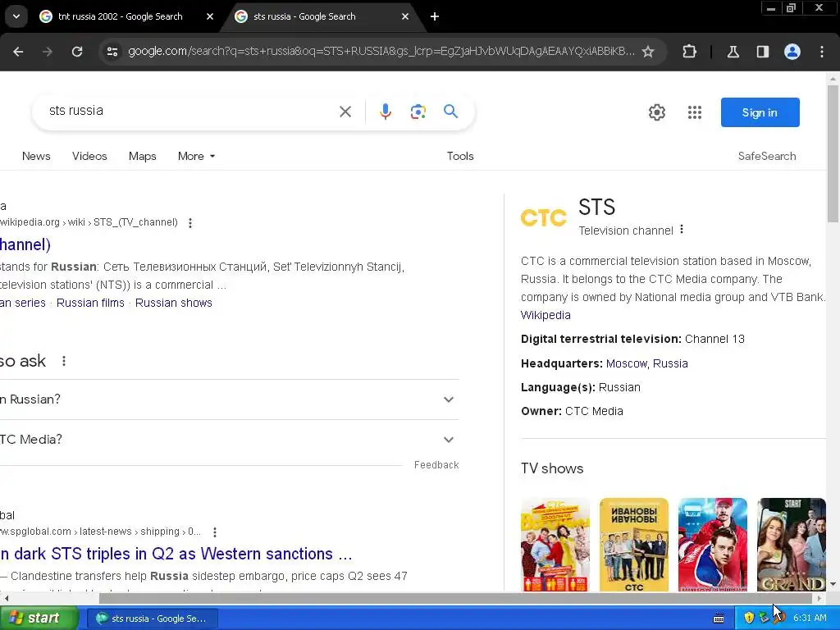This screenshot has height=630, width=840.
Task: Open the Google apps grid
Action: click(695, 112)
